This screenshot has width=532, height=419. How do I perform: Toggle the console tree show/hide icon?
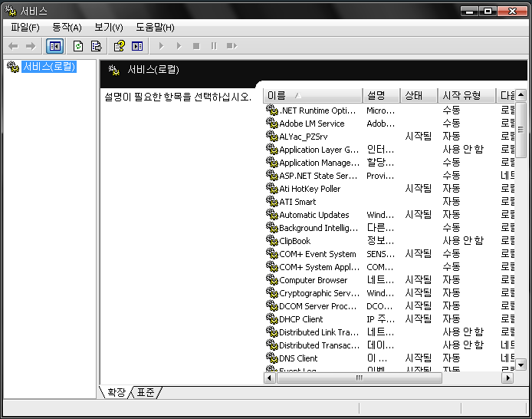[x=55, y=46]
